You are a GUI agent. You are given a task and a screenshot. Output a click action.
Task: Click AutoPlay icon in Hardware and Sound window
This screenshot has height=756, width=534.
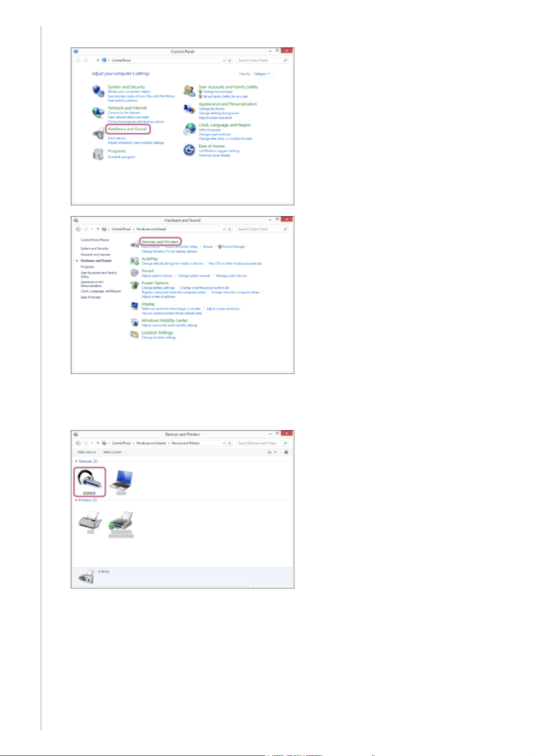(x=134, y=261)
